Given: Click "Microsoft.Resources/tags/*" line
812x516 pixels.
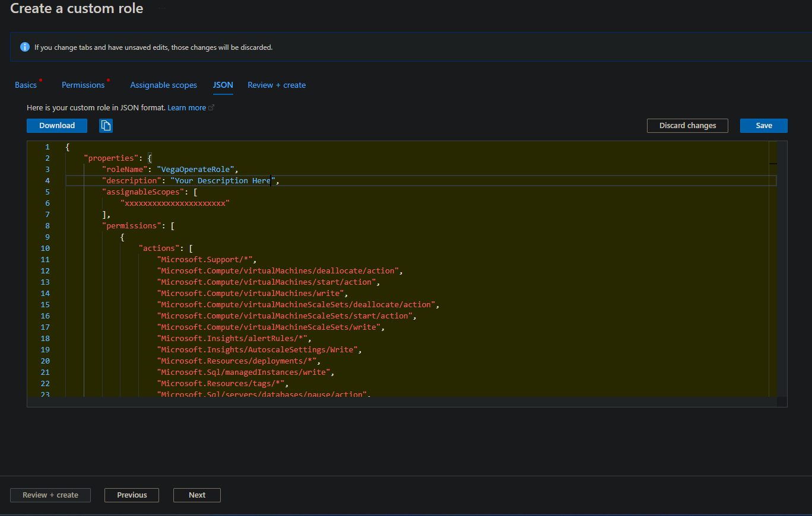Looking at the screenshot, I should 223,383.
